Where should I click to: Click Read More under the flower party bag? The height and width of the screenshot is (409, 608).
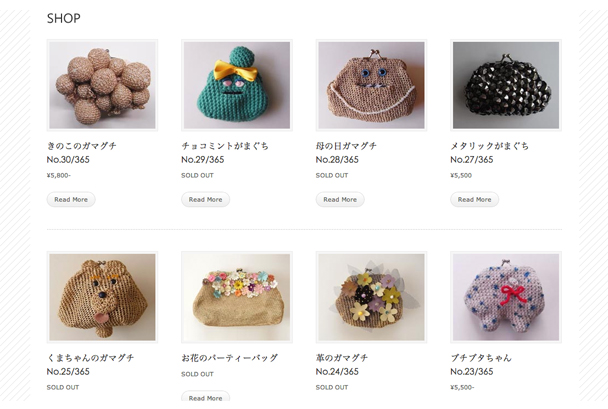click(x=206, y=397)
